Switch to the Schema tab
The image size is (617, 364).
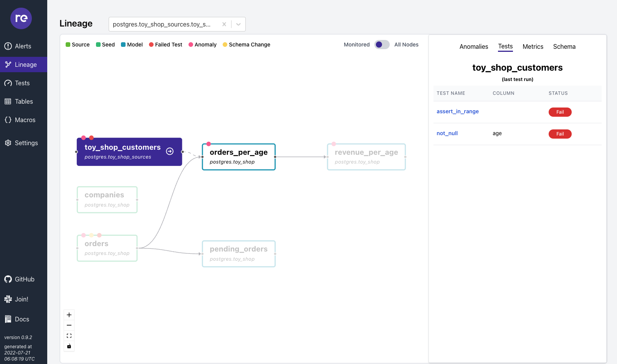(x=564, y=46)
